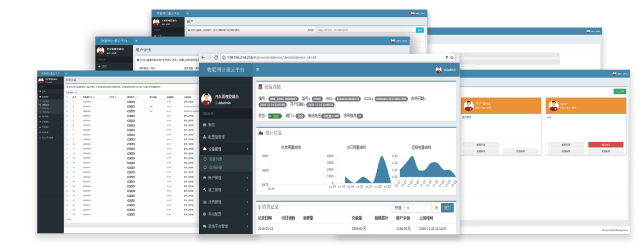Screen dimensions: 644x250
Task: Click the hamburger menu toggle in ddadmin window
Action: coord(257,70)
